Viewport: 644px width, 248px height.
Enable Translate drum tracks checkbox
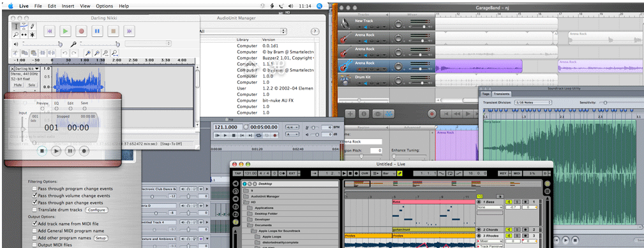click(34, 210)
